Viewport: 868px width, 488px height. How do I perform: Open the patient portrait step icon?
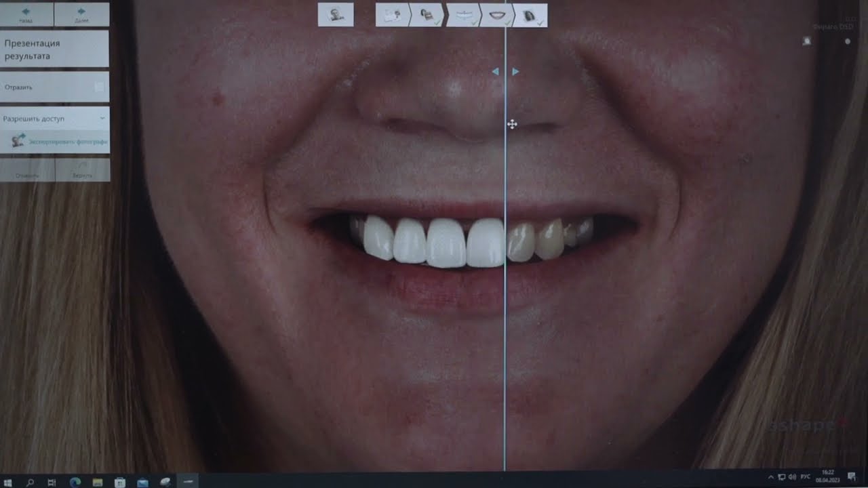(x=336, y=15)
